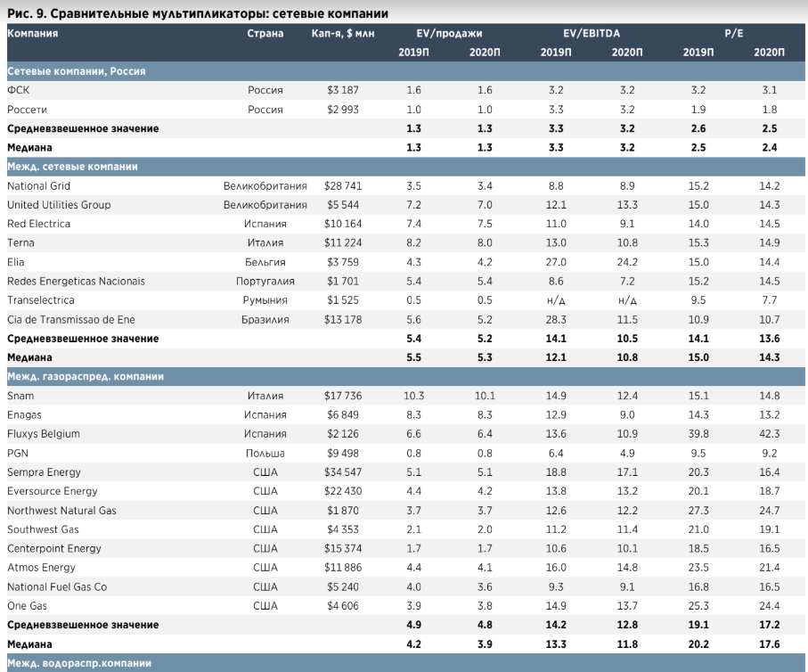Select capitalization value '$22 430'
The image size is (808, 672).
click(343, 491)
